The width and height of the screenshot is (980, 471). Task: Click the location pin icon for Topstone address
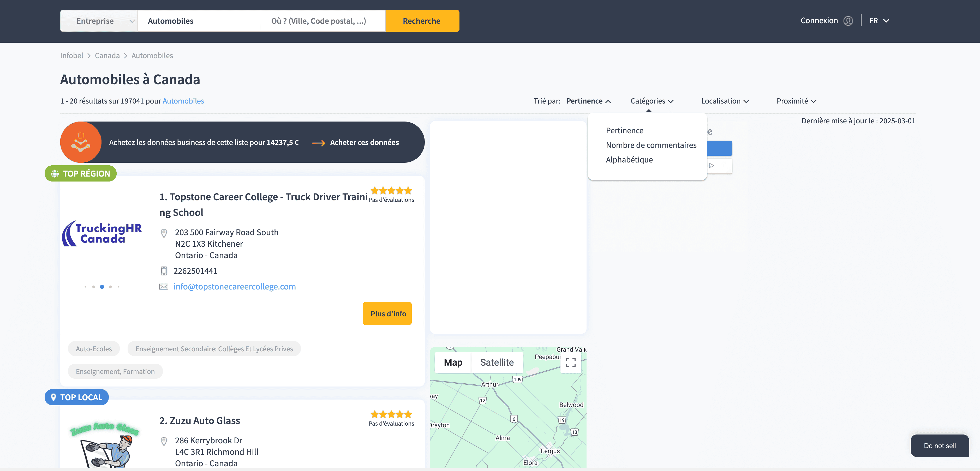[164, 233]
